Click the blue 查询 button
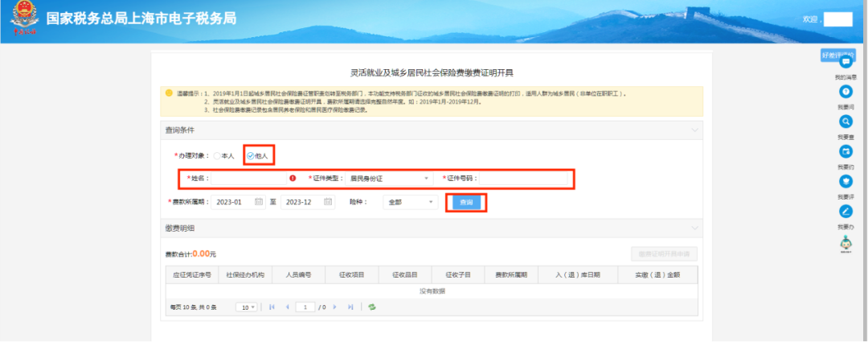The image size is (868, 342). pos(466,202)
